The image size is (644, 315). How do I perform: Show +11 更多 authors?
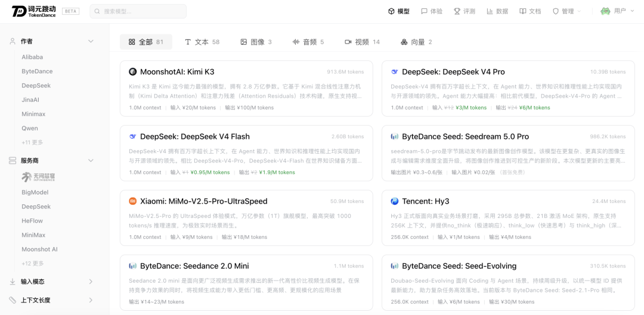tap(32, 142)
